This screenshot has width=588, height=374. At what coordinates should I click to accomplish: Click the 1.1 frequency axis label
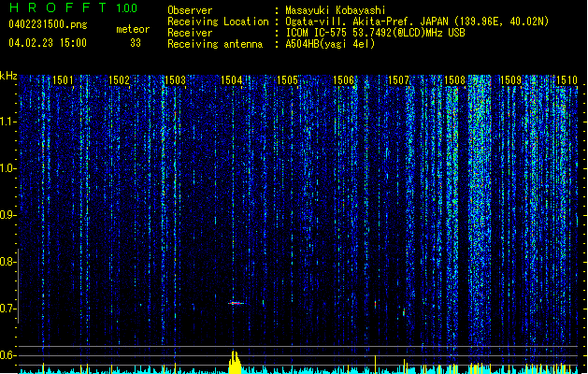(7, 122)
